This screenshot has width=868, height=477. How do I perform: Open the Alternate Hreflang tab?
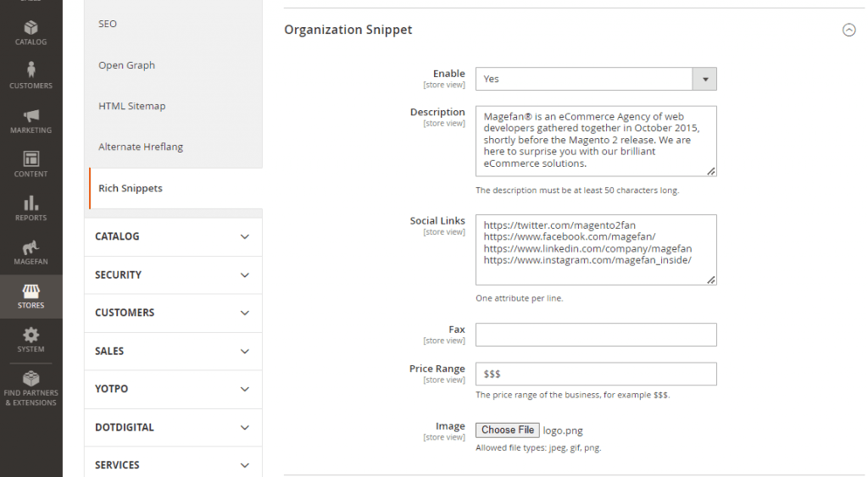[141, 147]
